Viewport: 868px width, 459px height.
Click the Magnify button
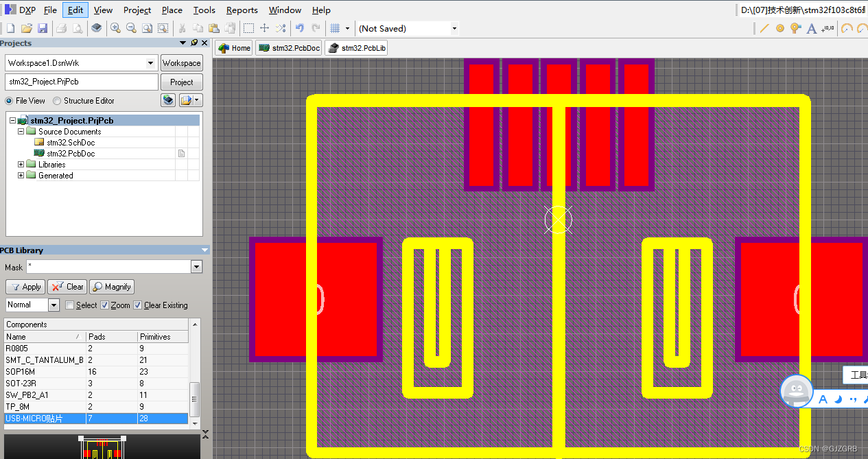click(112, 287)
